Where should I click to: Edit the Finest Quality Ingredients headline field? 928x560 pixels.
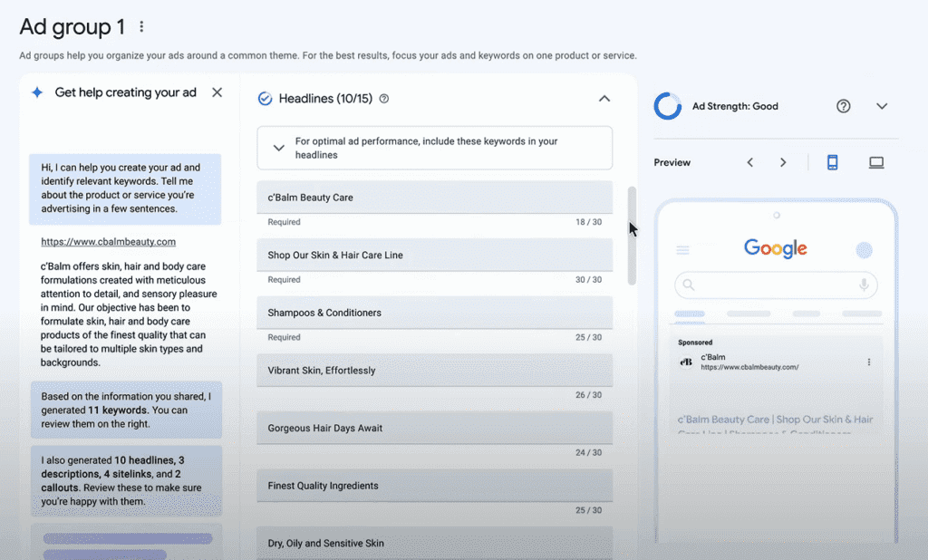point(434,486)
